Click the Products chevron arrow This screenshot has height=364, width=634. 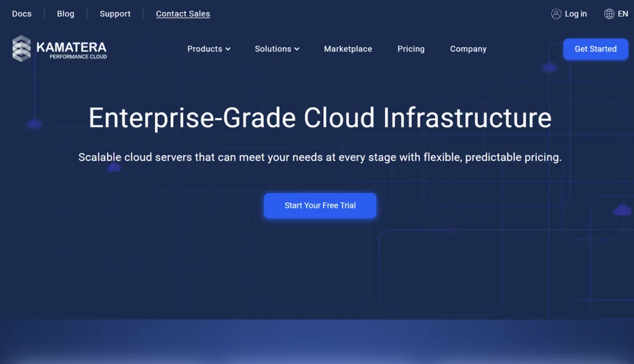[228, 49]
